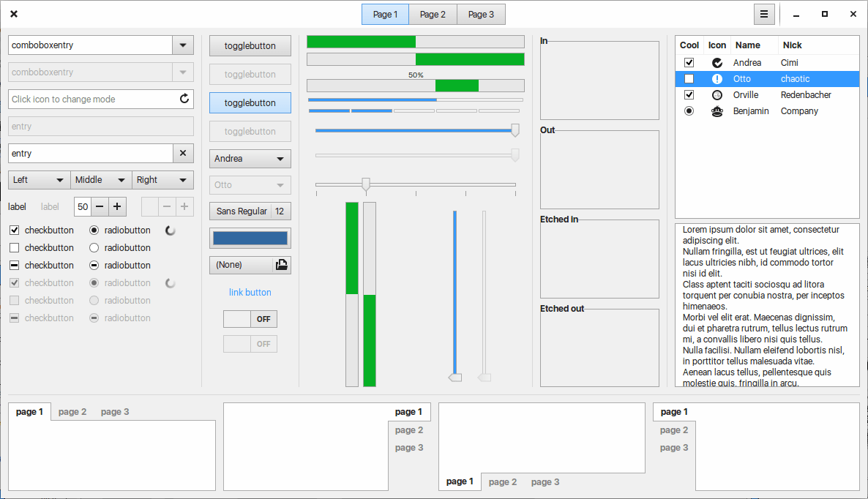Click the file open icon beside (None)
This screenshot has height=499, width=868.
click(282, 264)
